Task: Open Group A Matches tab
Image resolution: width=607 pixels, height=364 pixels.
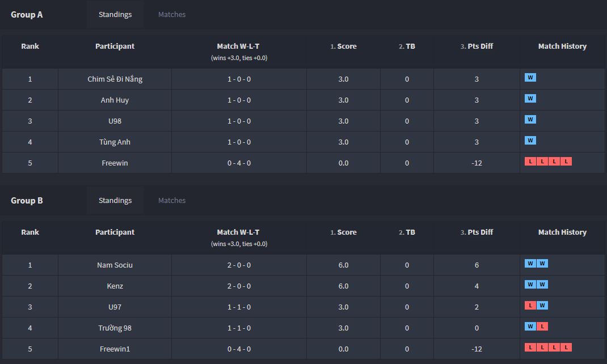Action: [172, 15]
